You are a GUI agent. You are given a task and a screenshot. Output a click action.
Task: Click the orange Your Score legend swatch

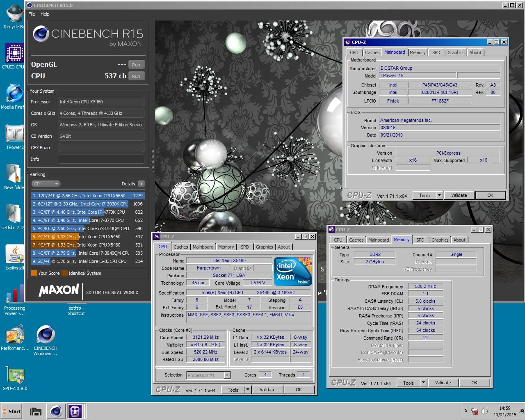coord(34,273)
